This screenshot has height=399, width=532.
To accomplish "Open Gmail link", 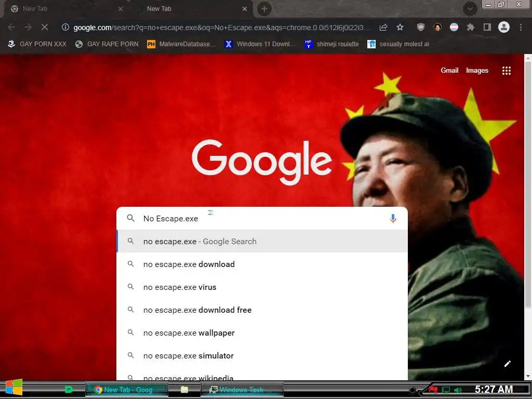I will [x=449, y=70].
